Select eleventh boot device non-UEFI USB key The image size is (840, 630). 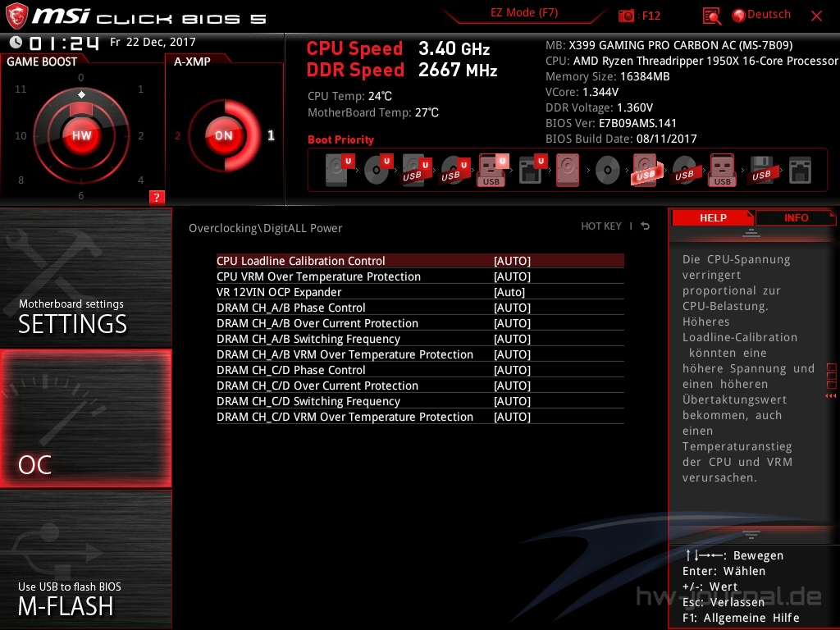click(722, 170)
